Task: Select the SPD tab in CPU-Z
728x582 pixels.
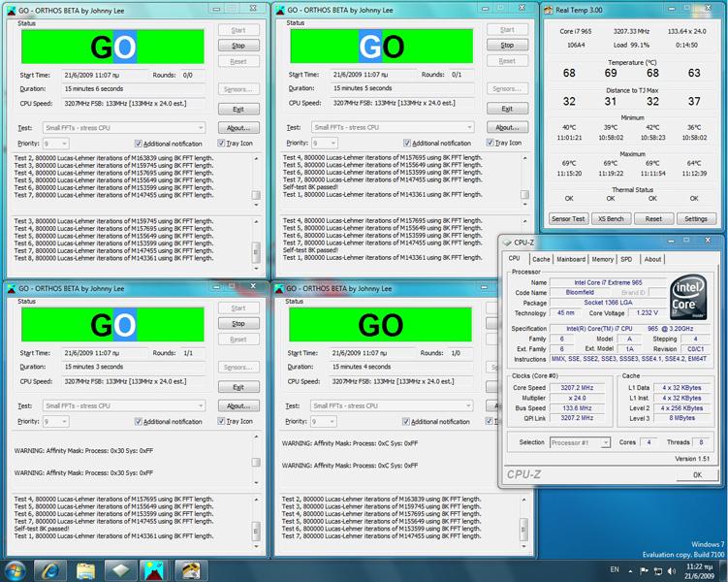Action: click(626, 259)
